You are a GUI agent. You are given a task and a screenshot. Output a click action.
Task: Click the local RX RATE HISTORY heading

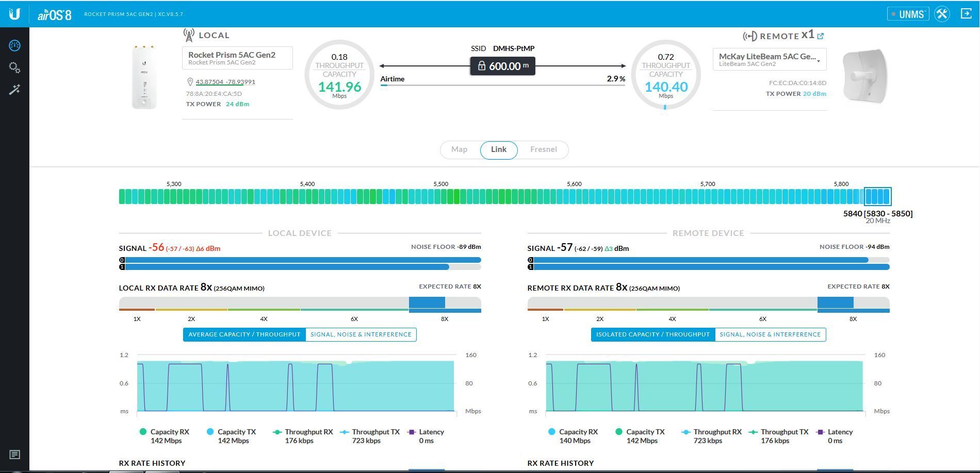(152, 463)
